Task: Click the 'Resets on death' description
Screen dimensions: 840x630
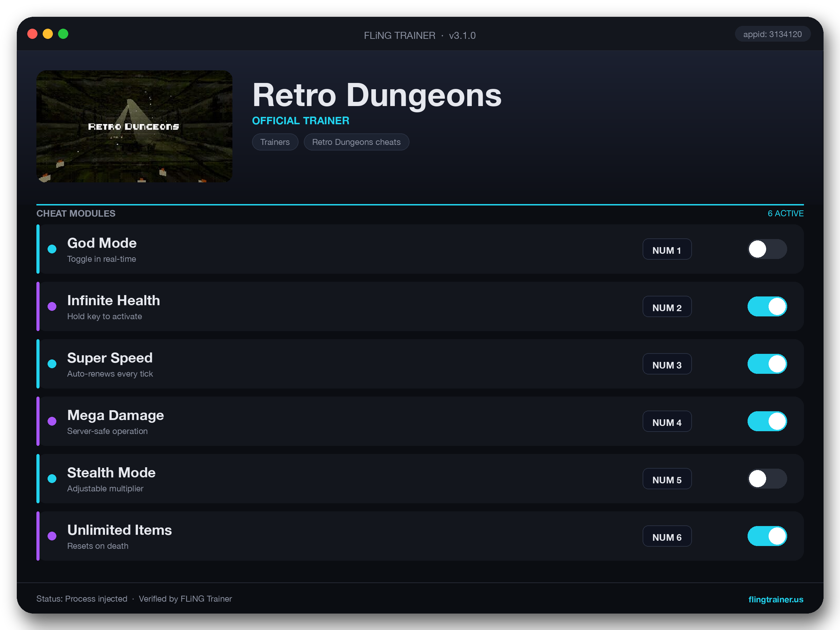Action: (x=98, y=546)
